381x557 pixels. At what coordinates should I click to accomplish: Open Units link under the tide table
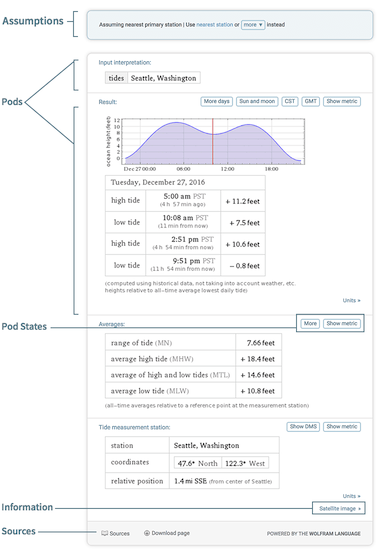352,301
